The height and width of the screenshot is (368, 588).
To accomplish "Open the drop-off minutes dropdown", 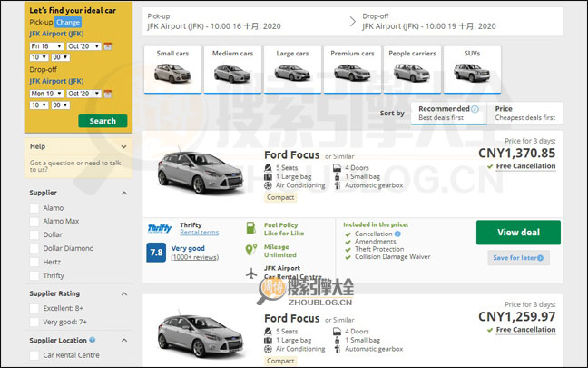I will click(x=61, y=105).
